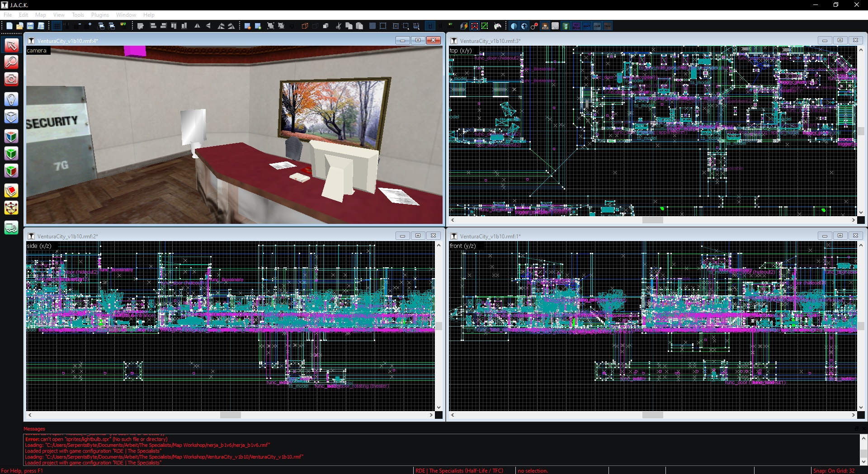This screenshot has height=474, width=868.
Task: Toggle the CLIP visibility filter
Action: [x=597, y=26]
